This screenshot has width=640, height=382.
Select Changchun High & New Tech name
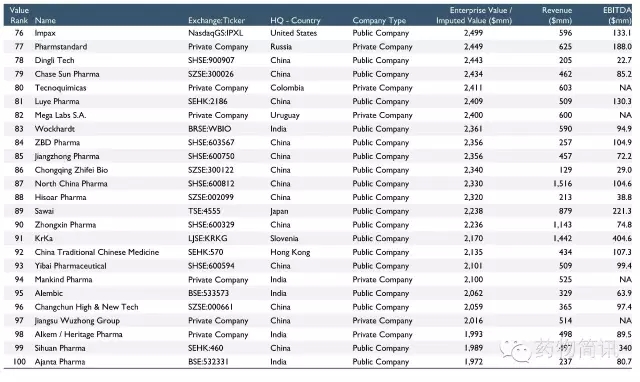(87, 307)
